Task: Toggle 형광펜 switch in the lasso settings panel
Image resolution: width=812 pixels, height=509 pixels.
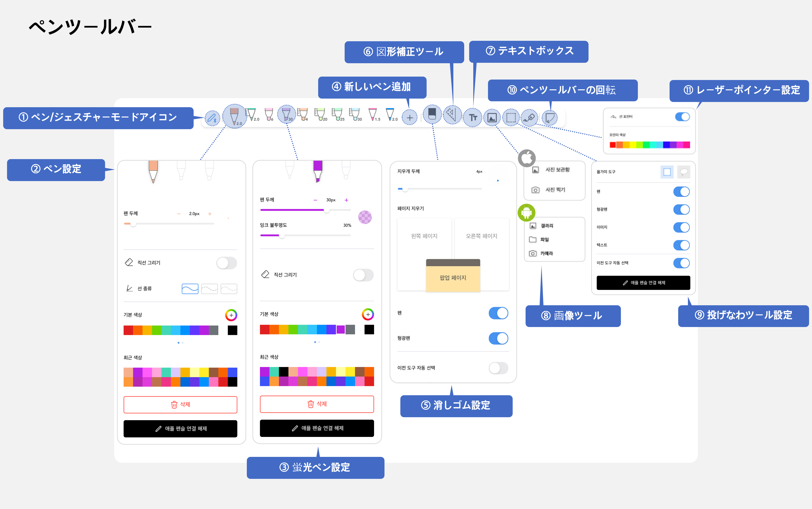Action: point(682,209)
